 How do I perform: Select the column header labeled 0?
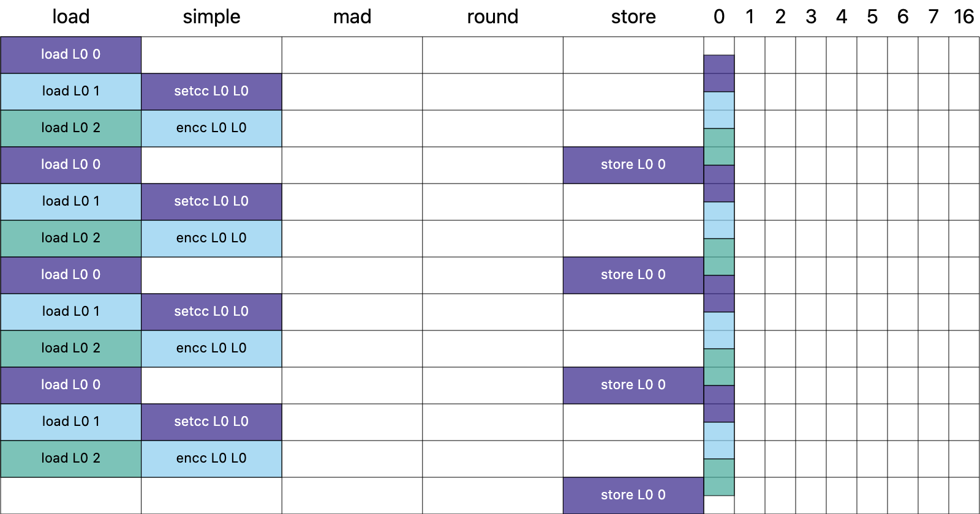[719, 17]
